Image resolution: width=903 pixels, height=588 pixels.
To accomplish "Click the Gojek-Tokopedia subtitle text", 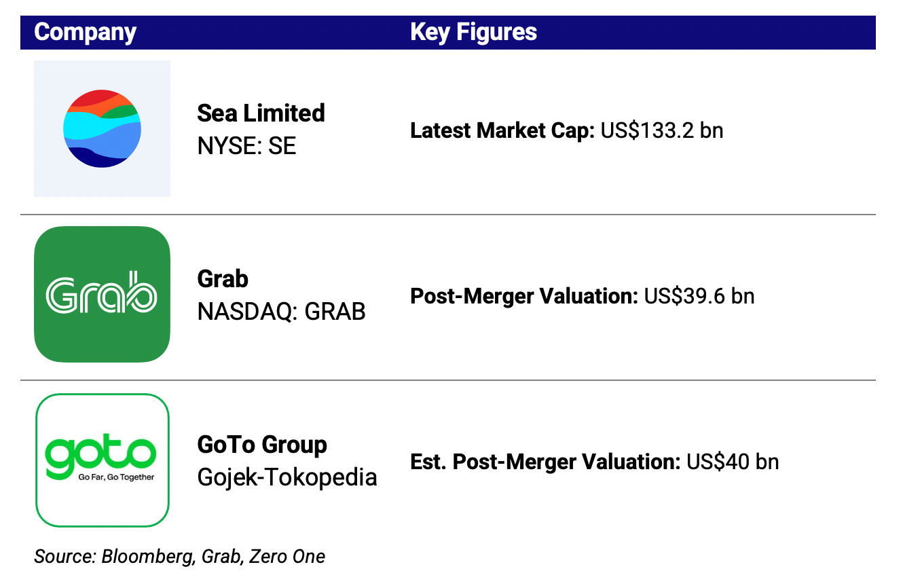I will pos(287,477).
